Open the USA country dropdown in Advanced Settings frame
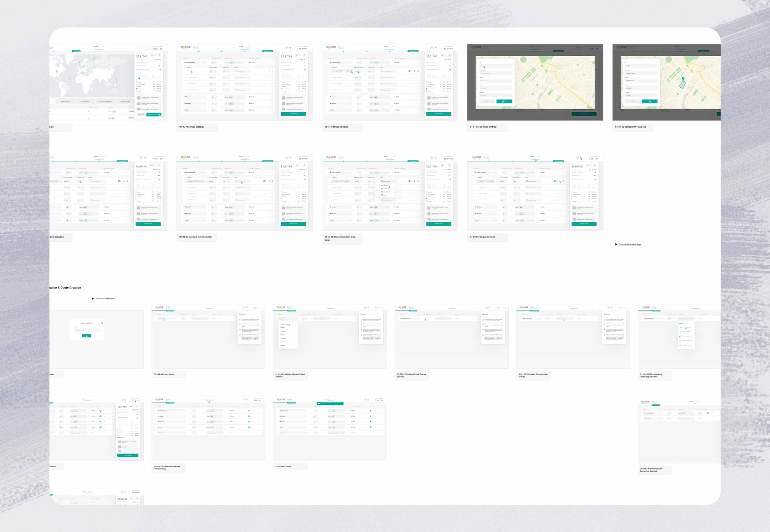The width and height of the screenshot is (770, 532). click(x=194, y=110)
